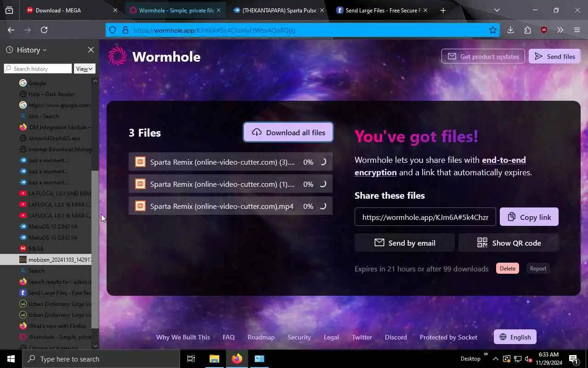The image size is (588, 368).
Task: Click the history sidebar scrollbar
Action: (x=95, y=249)
